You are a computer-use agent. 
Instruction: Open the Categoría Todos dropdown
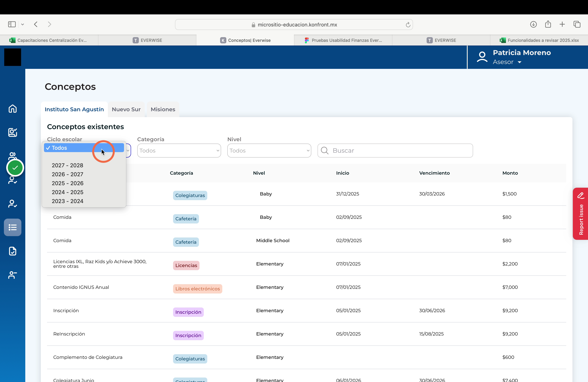click(x=179, y=151)
